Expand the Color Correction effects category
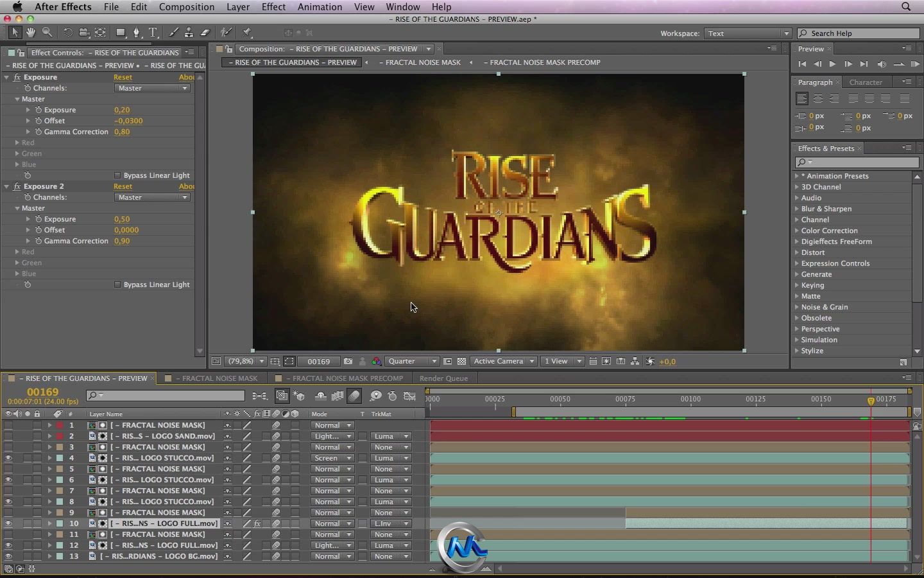The width and height of the screenshot is (924, 578). pos(797,231)
